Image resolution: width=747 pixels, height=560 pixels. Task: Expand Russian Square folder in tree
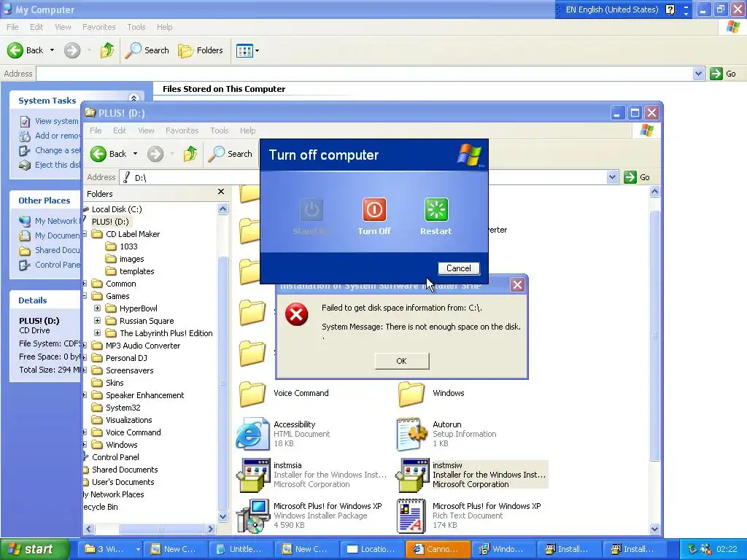(97, 321)
